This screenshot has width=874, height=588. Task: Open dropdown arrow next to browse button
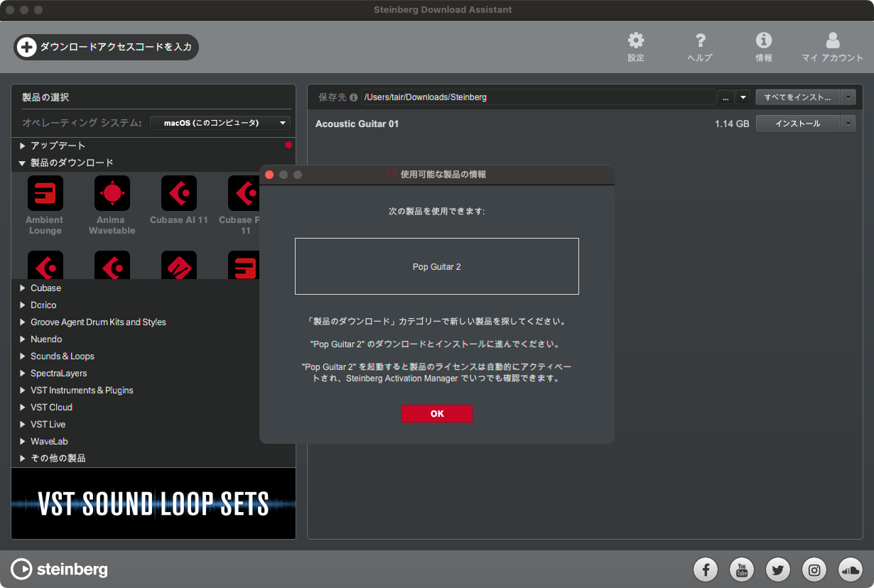743,97
